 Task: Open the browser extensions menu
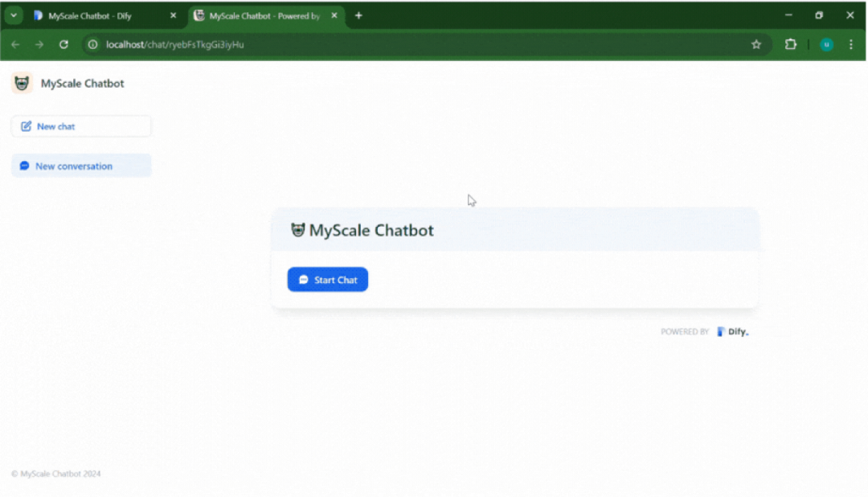coord(791,44)
